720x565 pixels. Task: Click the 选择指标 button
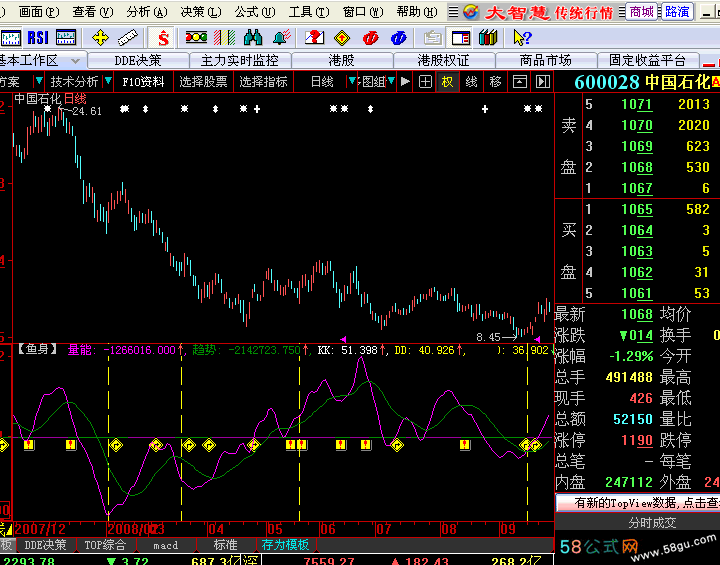pos(263,82)
